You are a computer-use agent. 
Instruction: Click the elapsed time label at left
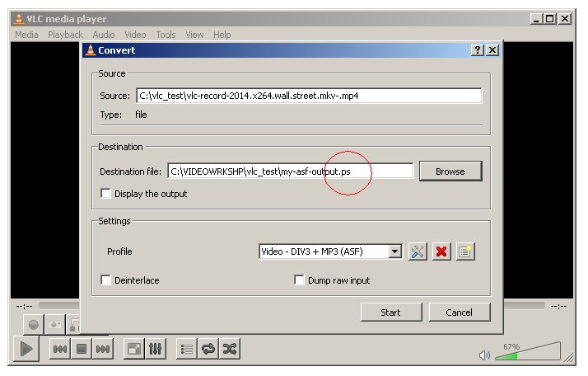click(x=24, y=306)
